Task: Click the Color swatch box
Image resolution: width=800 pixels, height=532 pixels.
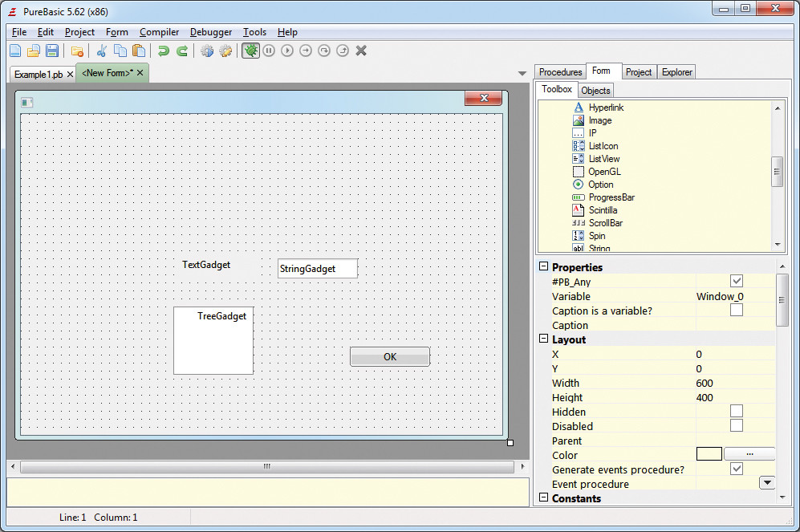Action: 709,454
